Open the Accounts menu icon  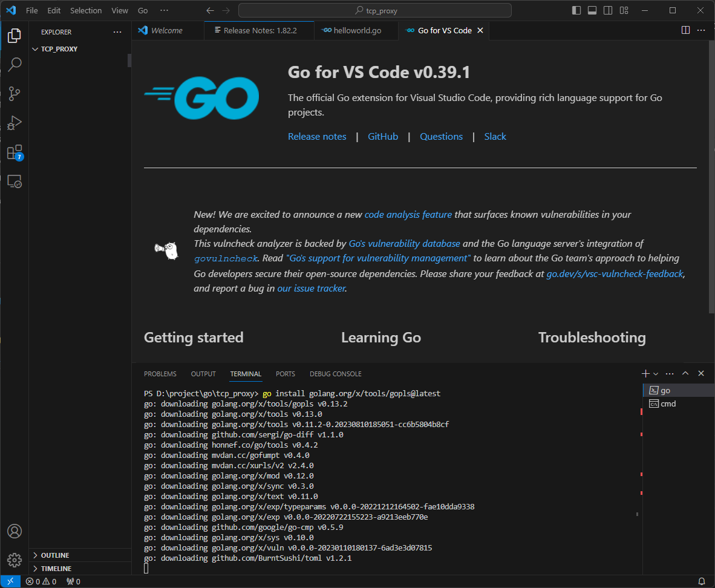click(14, 531)
